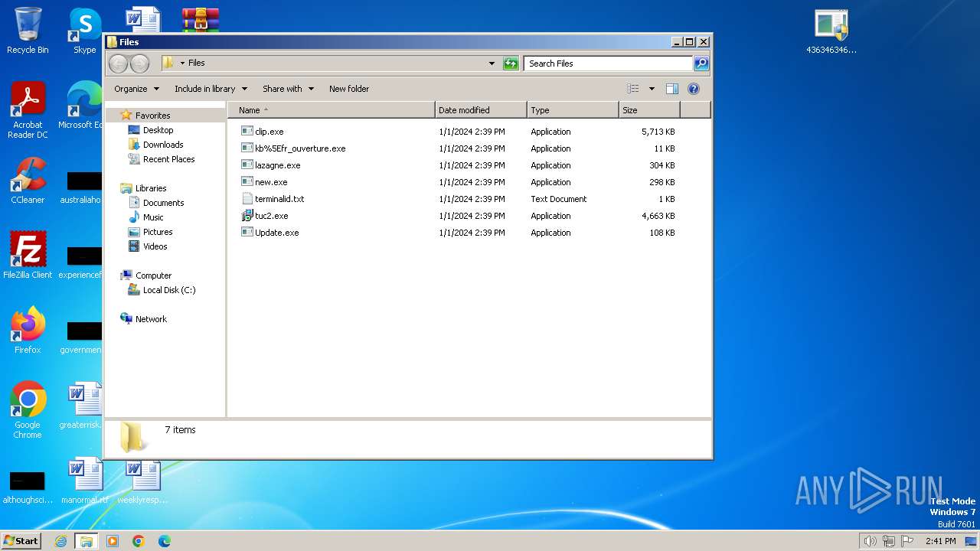Select the terminalid.txt document icon
Image resolution: width=980 pixels, height=551 pixels.
(x=247, y=198)
